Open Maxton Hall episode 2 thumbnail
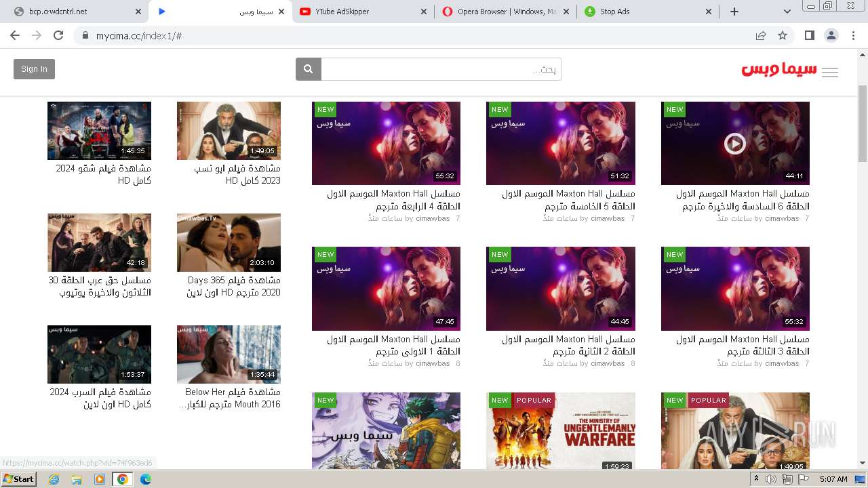This screenshot has height=488, width=868. point(561,289)
